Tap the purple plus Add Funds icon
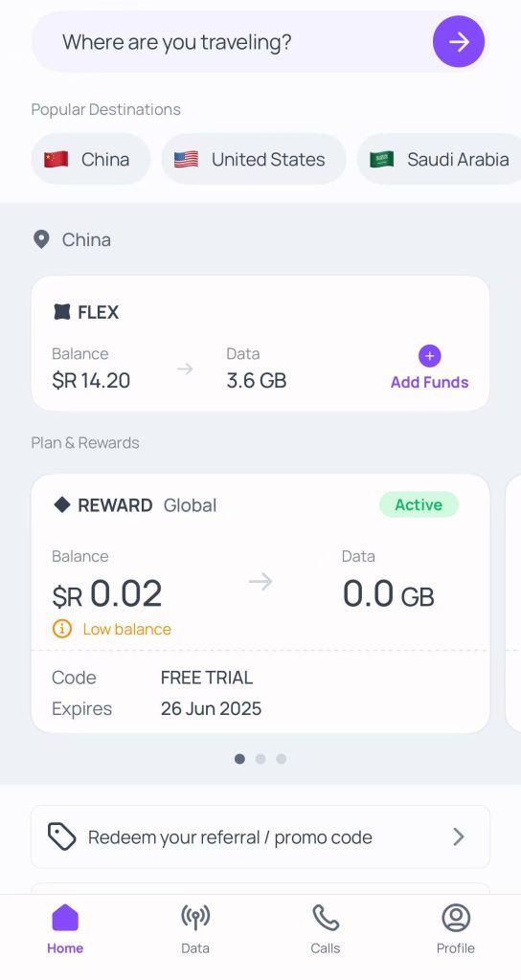Image resolution: width=521 pixels, height=980 pixels. 430,356
